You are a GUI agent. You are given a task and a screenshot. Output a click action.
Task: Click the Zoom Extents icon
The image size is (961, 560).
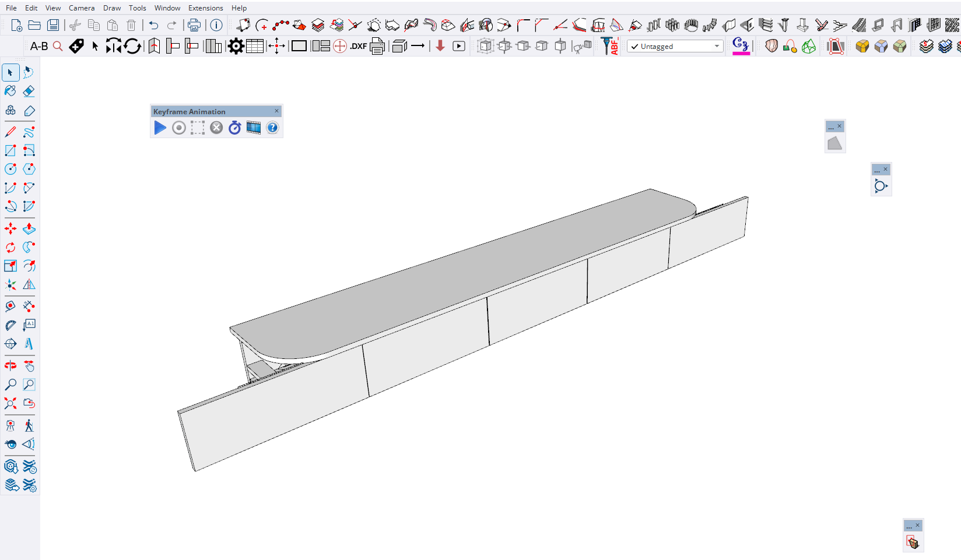click(x=10, y=403)
